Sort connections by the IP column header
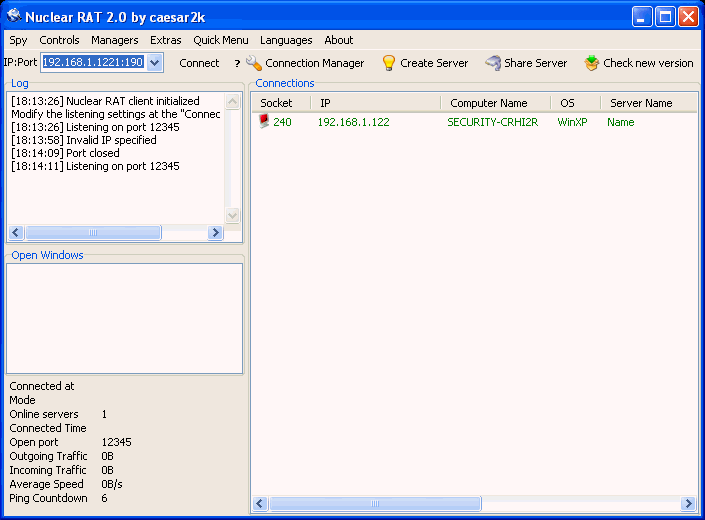The image size is (705, 520). coord(375,103)
